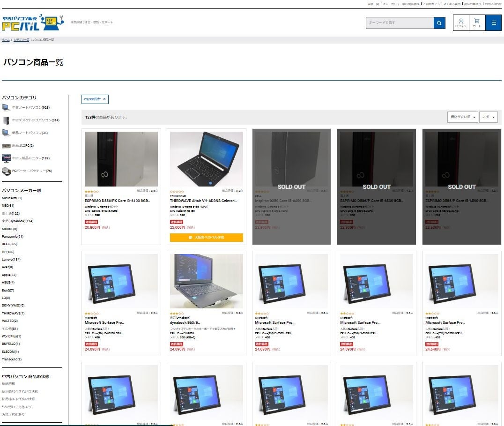Click the ESPRIMO D556/PX Core i3-6100 title
The height and width of the screenshot is (426, 504).
click(x=117, y=201)
